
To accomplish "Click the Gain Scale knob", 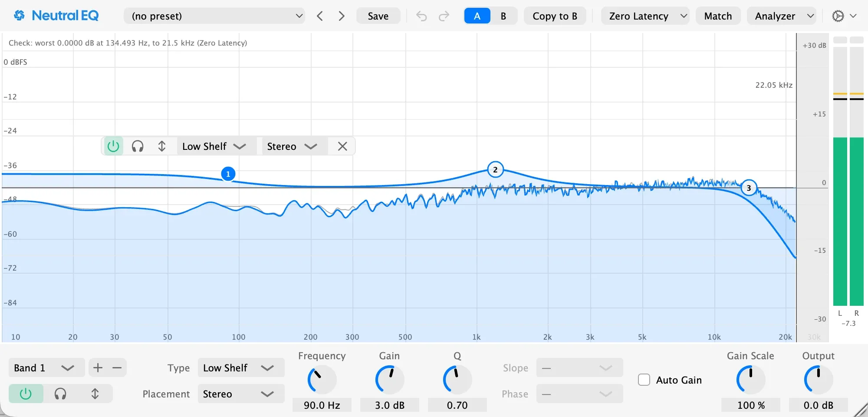I will [x=751, y=379].
